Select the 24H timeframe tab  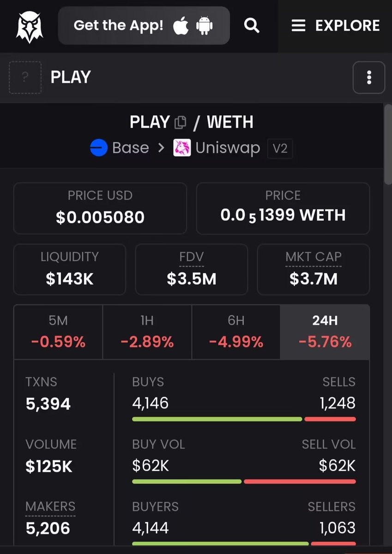click(325, 332)
